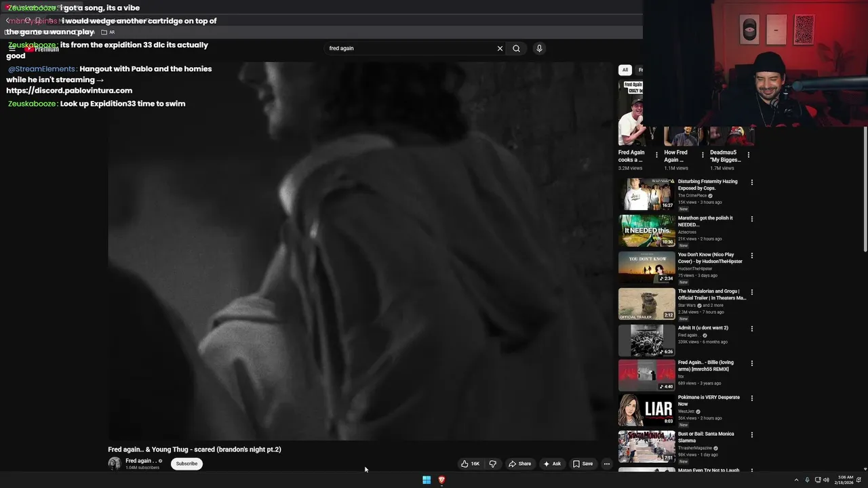Open options menu for The Mandalorian and Grogu trailer
Screen dimensions: 868x488
point(751,292)
